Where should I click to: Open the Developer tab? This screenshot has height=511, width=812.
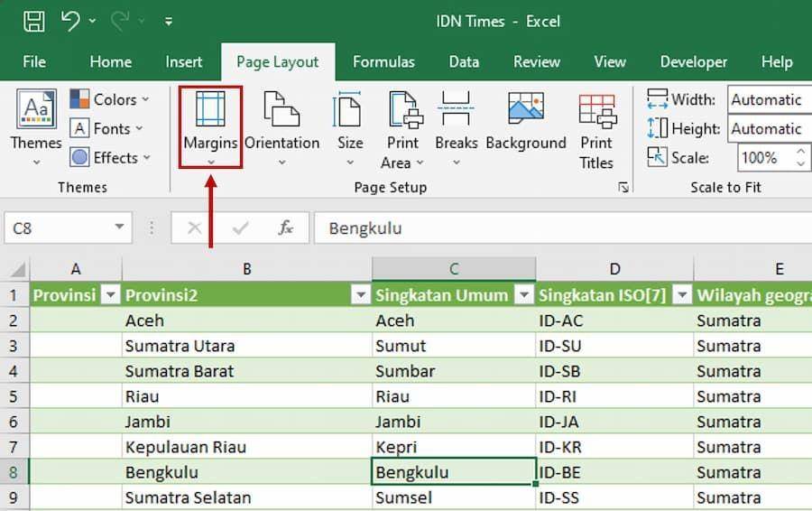tap(694, 61)
